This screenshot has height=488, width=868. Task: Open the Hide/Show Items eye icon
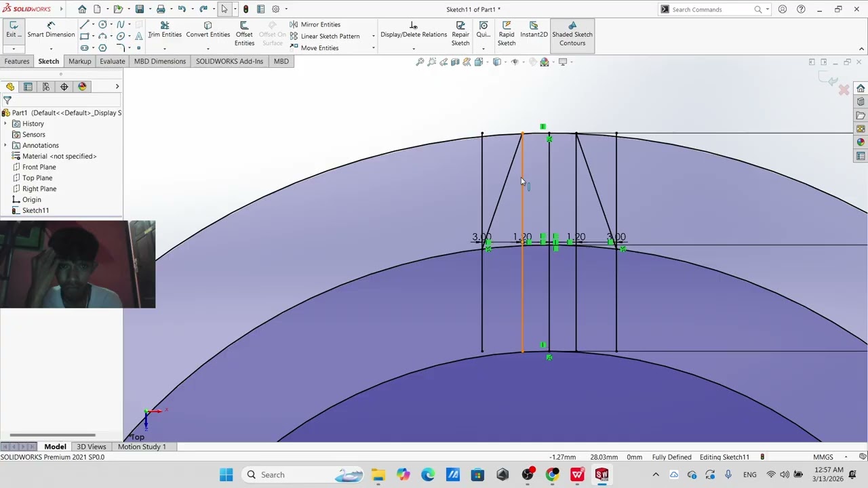click(515, 62)
